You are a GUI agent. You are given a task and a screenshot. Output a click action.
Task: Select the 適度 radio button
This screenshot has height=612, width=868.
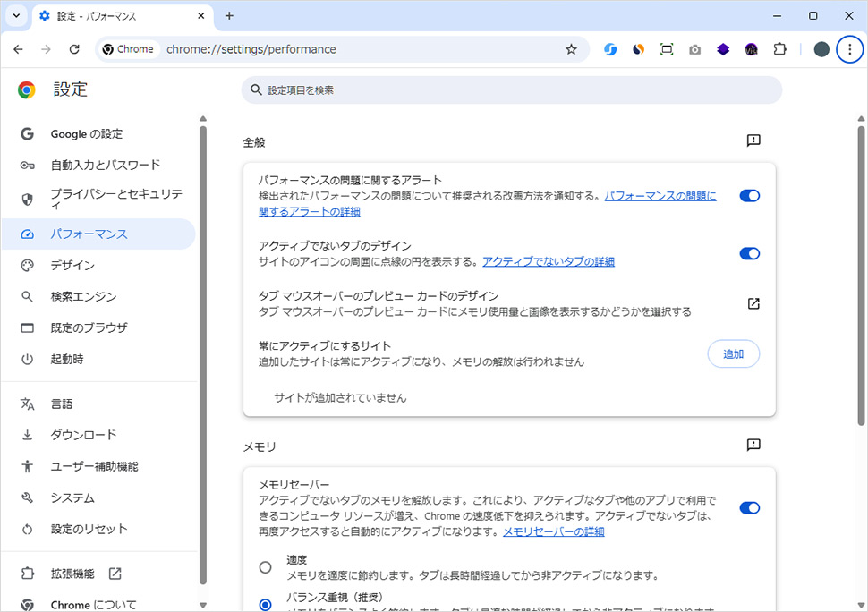click(265, 567)
